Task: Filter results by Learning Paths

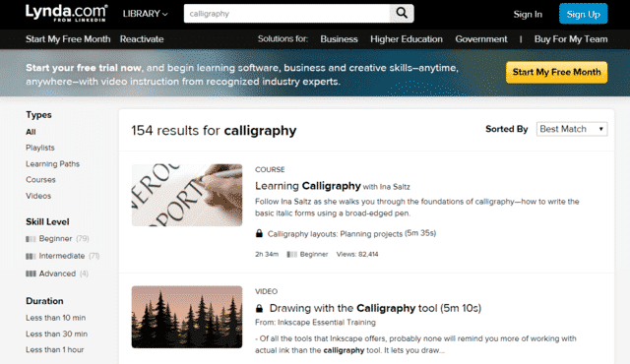Action: 52,163
